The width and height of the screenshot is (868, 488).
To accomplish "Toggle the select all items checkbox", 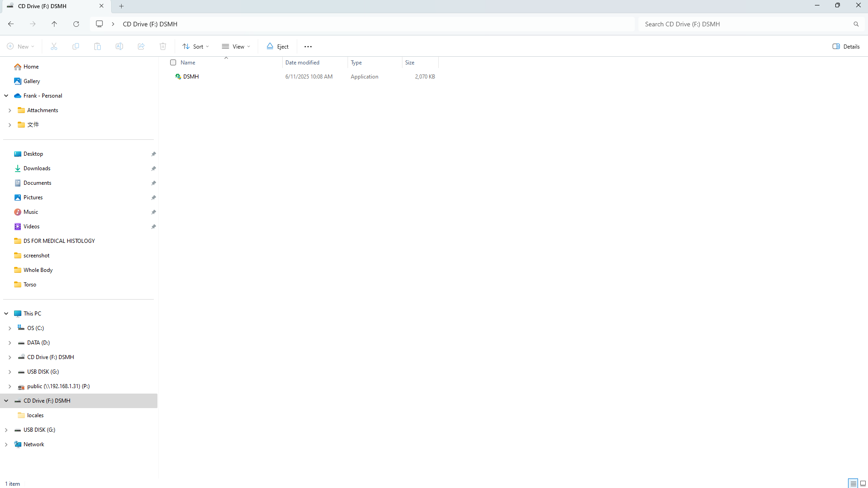I will click(173, 63).
